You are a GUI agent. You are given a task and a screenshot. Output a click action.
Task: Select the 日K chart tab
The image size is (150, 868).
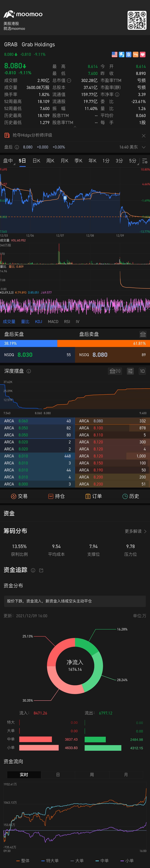[x=36, y=161]
